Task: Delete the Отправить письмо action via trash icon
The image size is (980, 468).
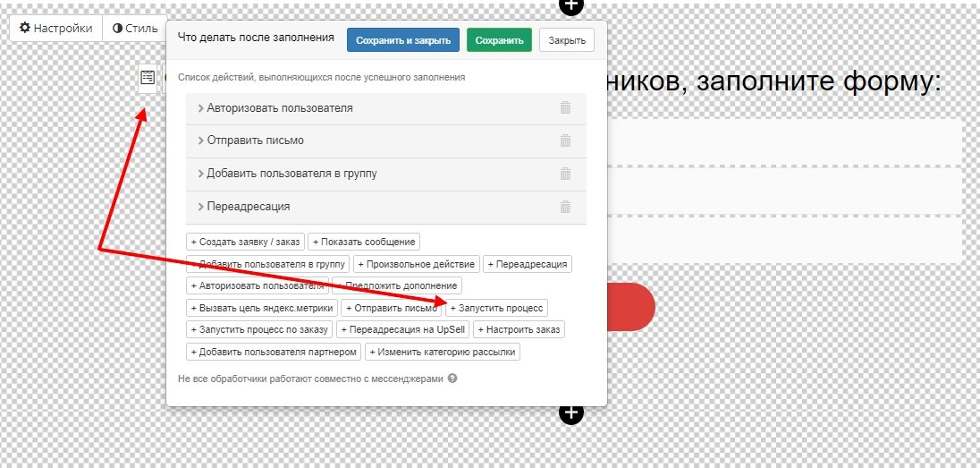Action: coord(565,140)
